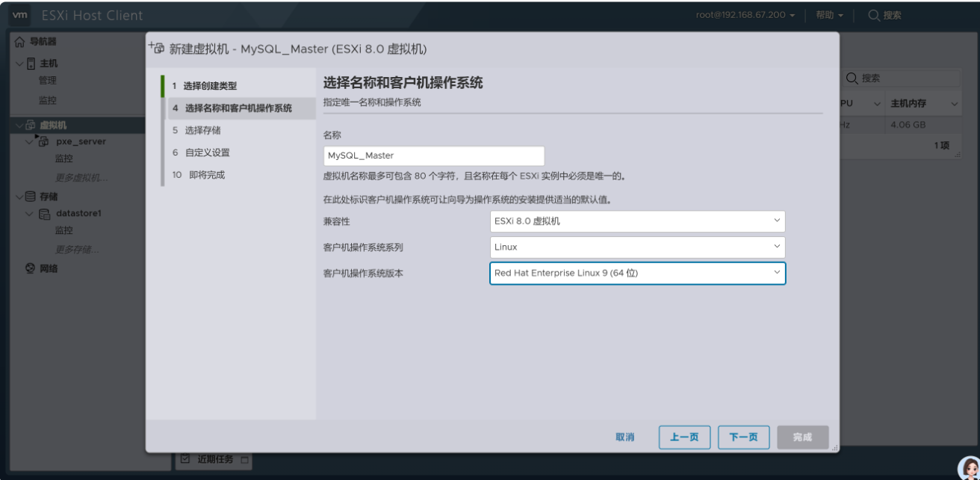Click the dialog resize grip corner
Screen dimensions: 980x480
tap(835, 449)
